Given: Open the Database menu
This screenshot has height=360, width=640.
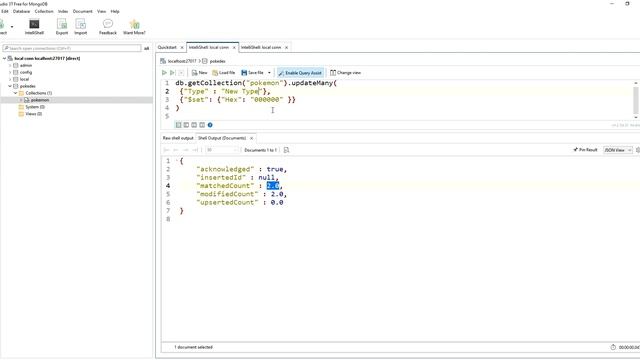Looking at the screenshot, I should [x=21, y=11].
